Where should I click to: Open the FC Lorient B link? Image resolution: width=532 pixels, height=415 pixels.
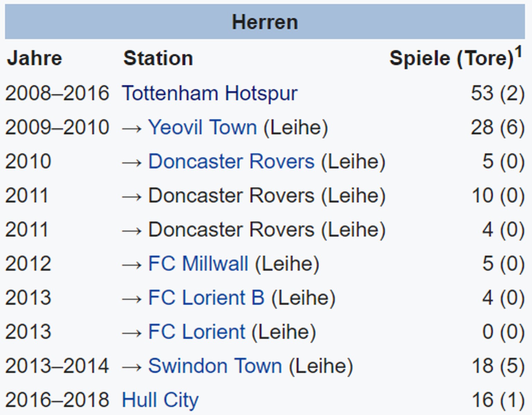[206, 298]
